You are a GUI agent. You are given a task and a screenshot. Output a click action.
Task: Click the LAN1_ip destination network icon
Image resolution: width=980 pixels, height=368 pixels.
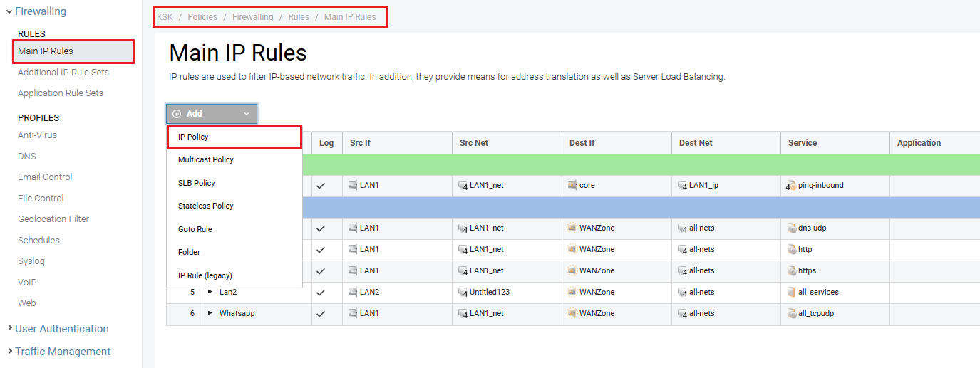683,186
